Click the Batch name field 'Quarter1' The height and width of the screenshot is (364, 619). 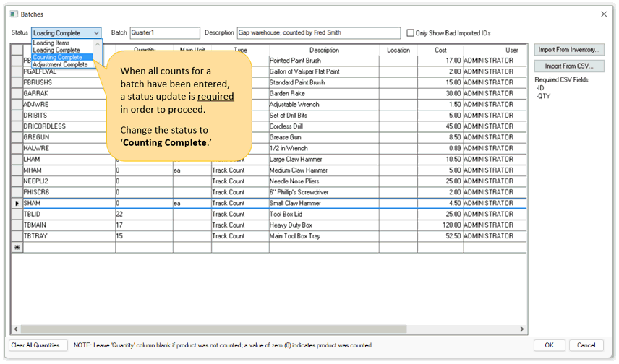point(165,32)
